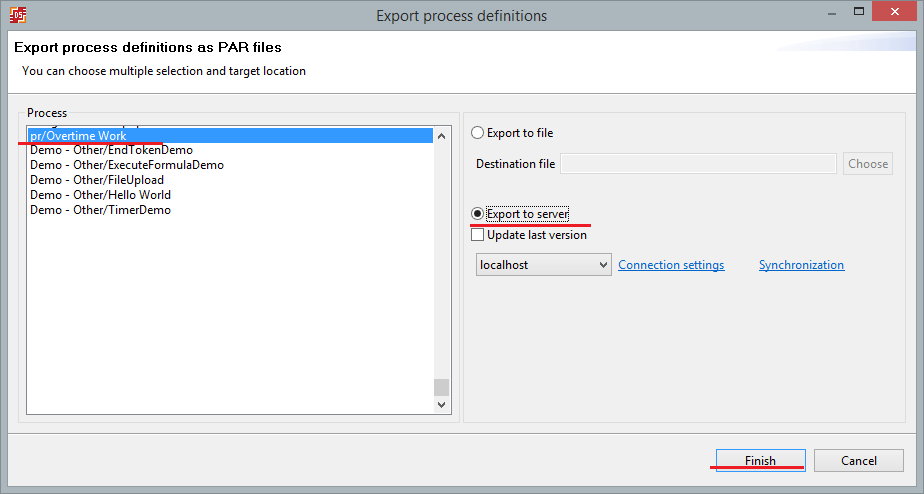Click the application icon in title bar
Screen dimensions: 924x494
[17, 15]
